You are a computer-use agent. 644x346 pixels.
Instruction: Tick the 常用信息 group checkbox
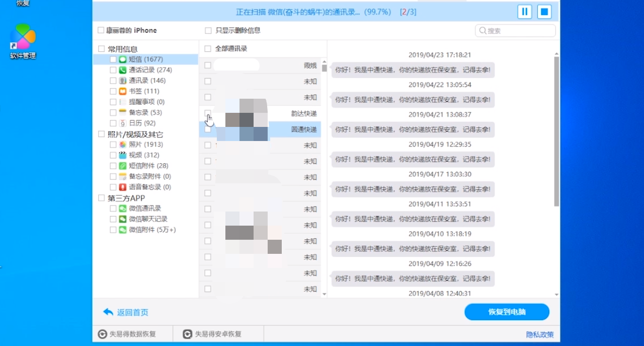(102, 49)
